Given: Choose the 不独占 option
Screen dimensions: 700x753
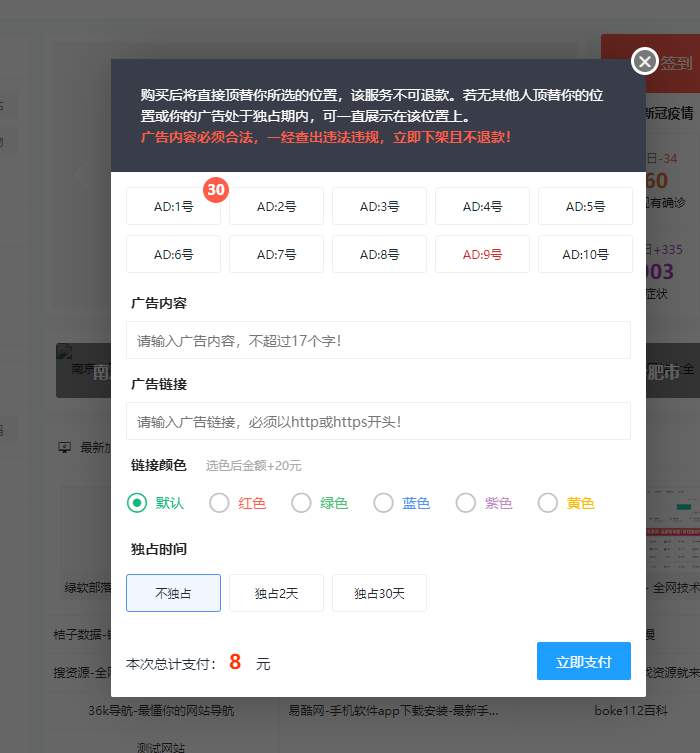Looking at the screenshot, I should [173, 593].
